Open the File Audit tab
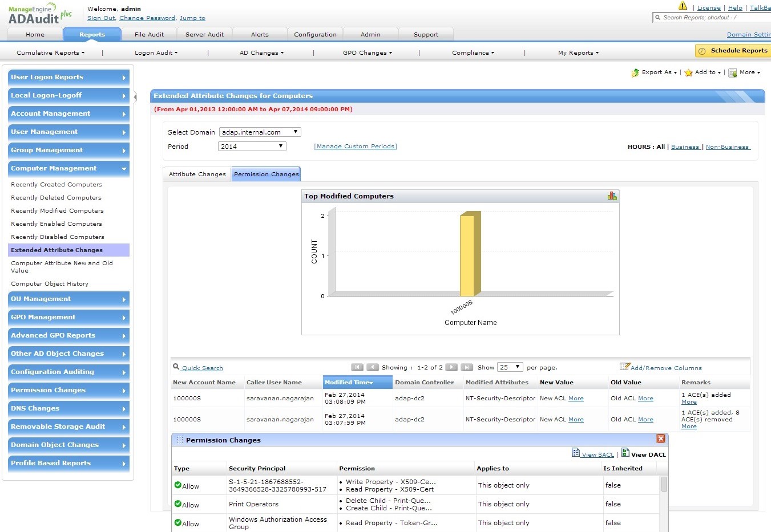771x532 pixels. pyautogui.click(x=149, y=35)
